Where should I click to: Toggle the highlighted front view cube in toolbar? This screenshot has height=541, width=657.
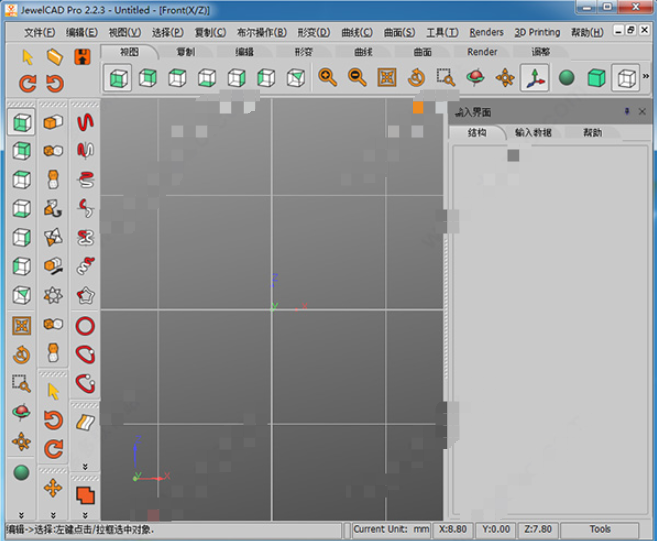(x=118, y=78)
